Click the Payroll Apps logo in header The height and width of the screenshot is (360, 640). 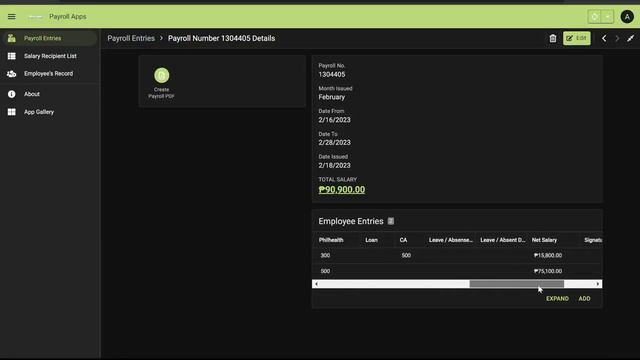(x=36, y=17)
